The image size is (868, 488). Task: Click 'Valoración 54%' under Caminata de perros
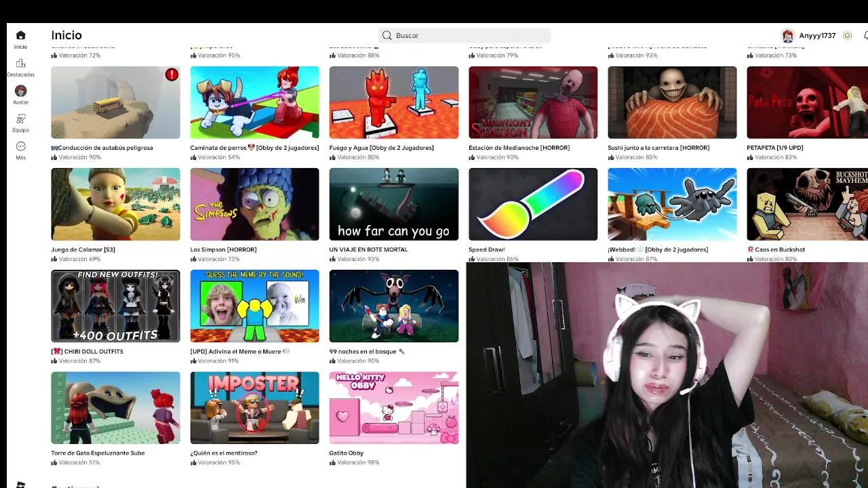[x=215, y=157]
